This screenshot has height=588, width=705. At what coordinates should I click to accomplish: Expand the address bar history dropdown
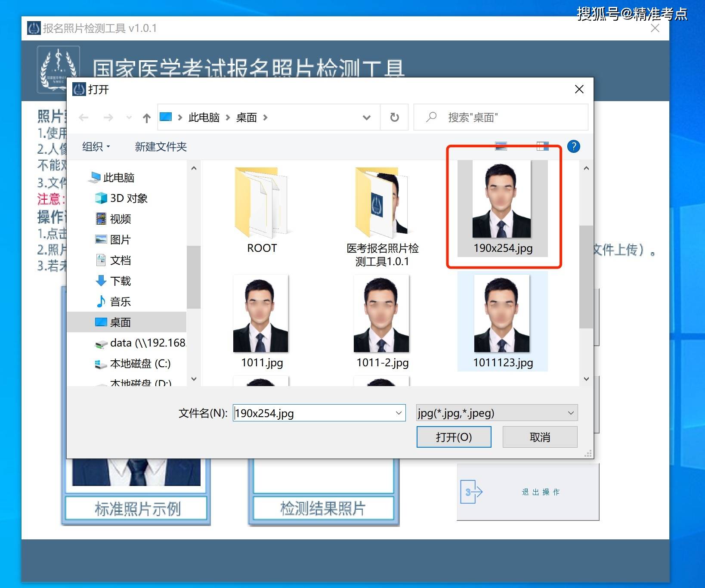tap(367, 117)
